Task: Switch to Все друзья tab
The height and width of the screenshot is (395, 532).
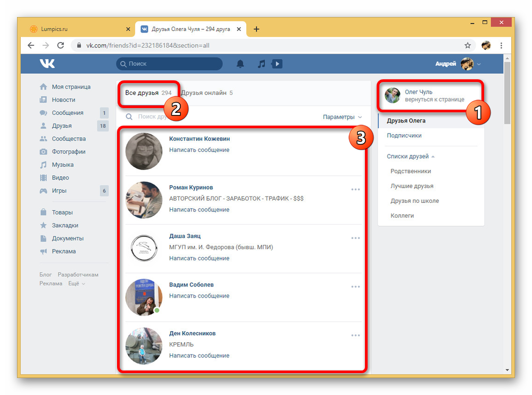Action: (x=148, y=93)
